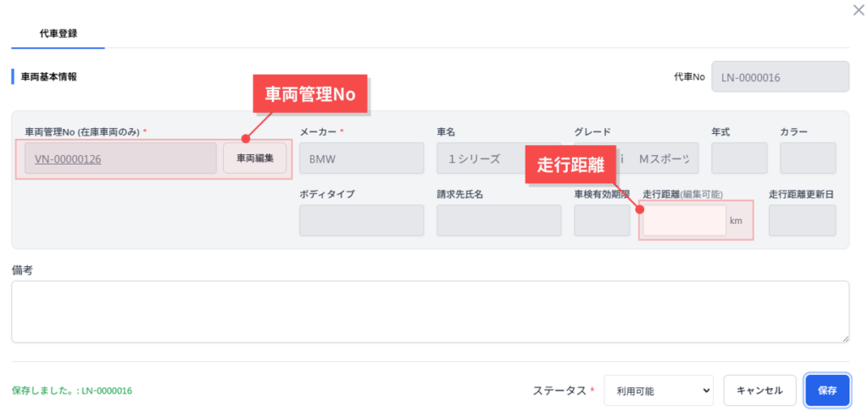
Task: Click the 請求先氏名 field
Action: tap(498, 220)
